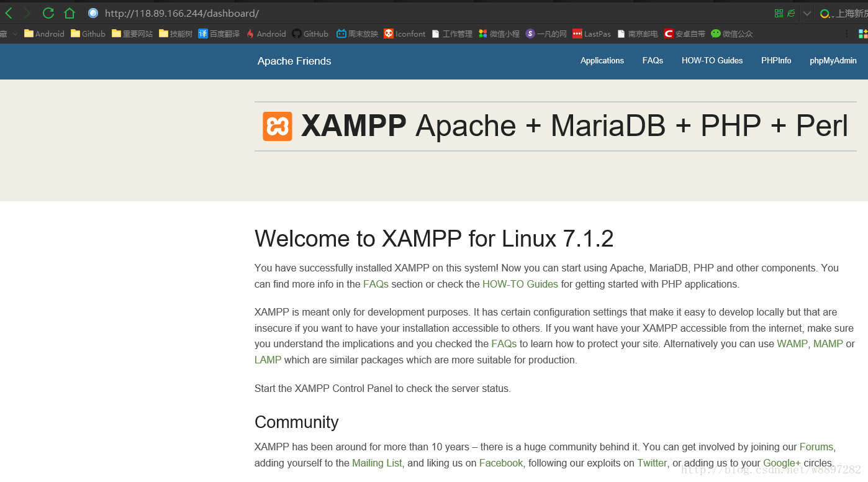
Task: Open the Github bookmark folder
Action: [x=88, y=34]
